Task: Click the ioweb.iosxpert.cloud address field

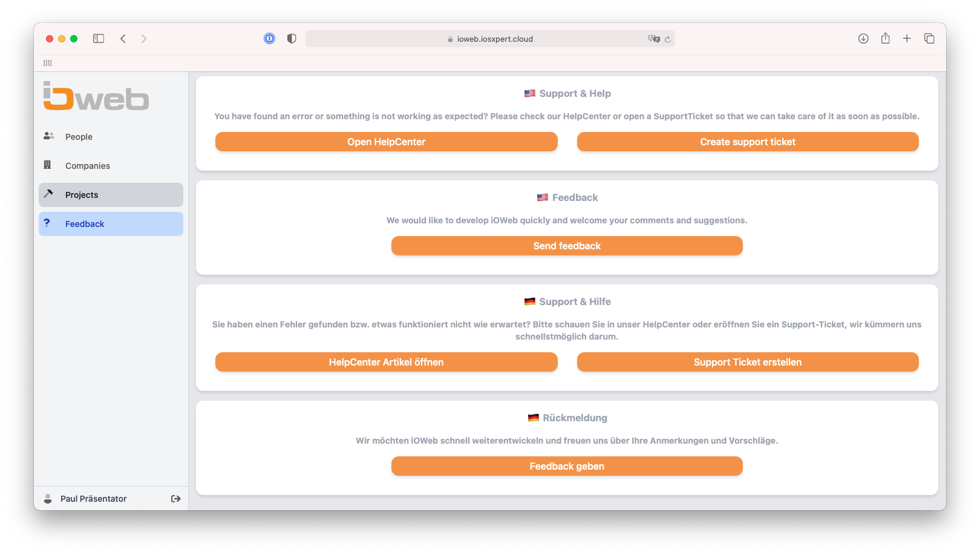Action: click(x=490, y=39)
